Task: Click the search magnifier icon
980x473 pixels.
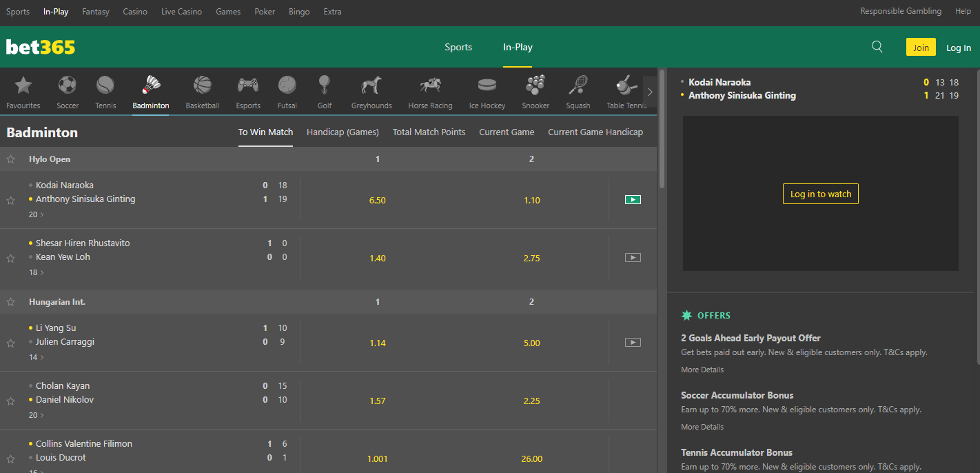Action: tap(877, 46)
